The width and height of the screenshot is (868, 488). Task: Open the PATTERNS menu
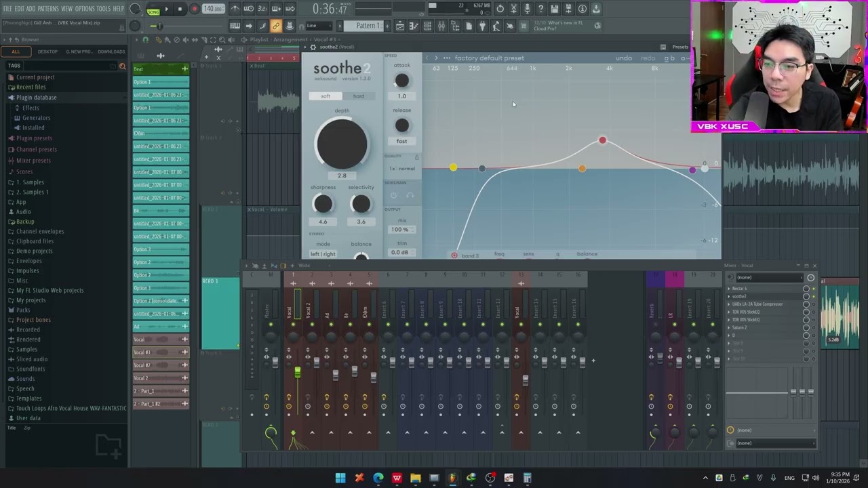coord(47,9)
